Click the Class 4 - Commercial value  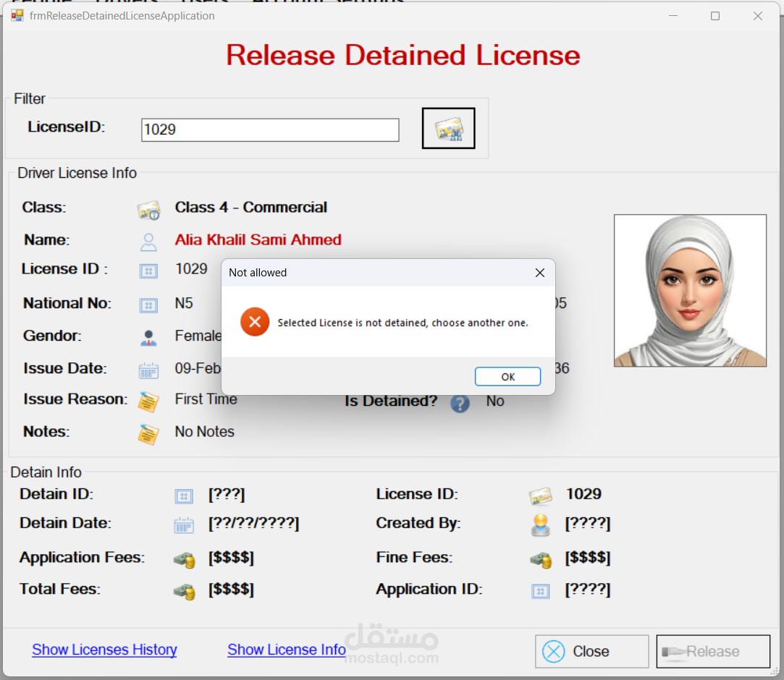click(251, 208)
